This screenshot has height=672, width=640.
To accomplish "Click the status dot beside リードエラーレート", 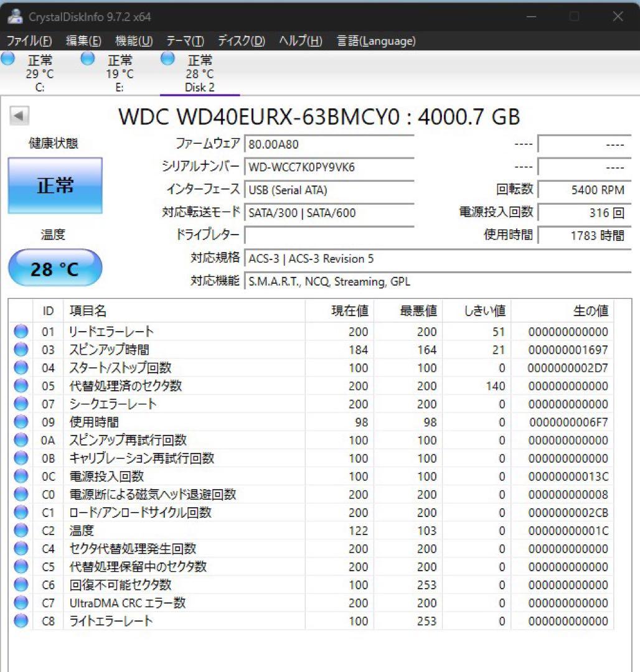I will (20, 332).
